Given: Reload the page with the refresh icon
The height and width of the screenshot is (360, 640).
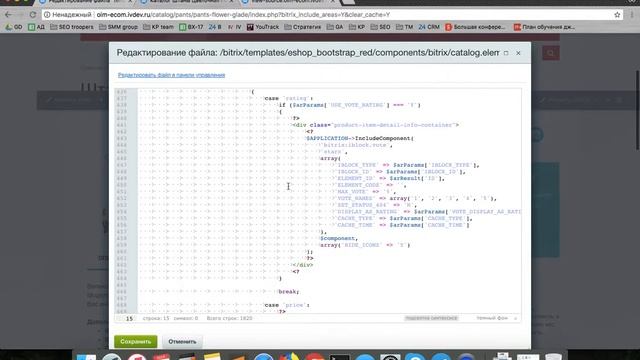Looking at the screenshot, I should (33, 15).
